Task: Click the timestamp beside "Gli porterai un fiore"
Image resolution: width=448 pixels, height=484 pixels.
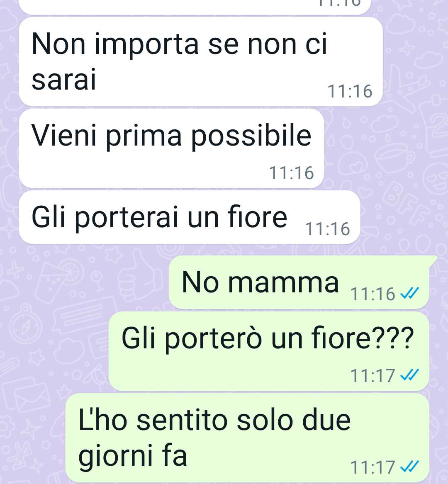Action: [x=328, y=229]
